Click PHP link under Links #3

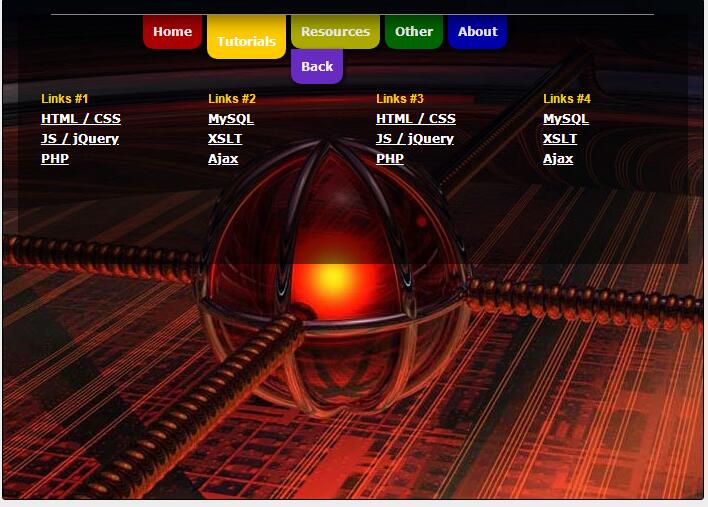pos(390,159)
